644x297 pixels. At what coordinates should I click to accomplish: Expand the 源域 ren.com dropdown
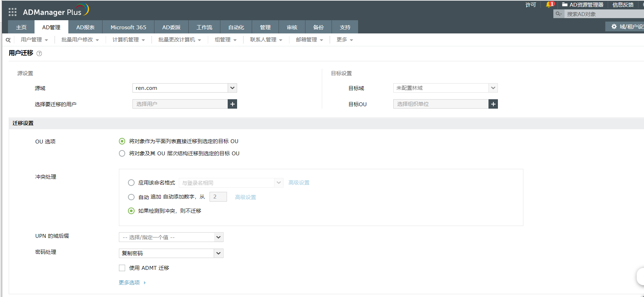pos(232,88)
